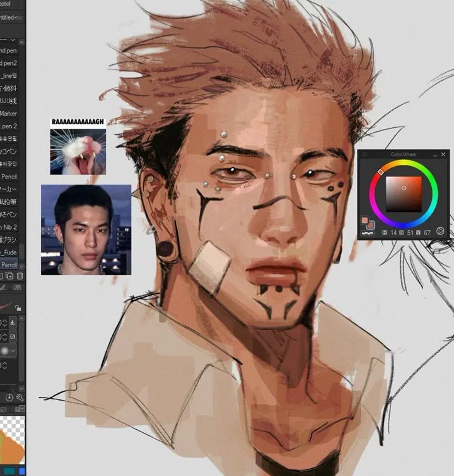The height and width of the screenshot is (476, 454).
Task: Click the reset-to-initial-settings circular icon
Action: [x=9, y=398]
